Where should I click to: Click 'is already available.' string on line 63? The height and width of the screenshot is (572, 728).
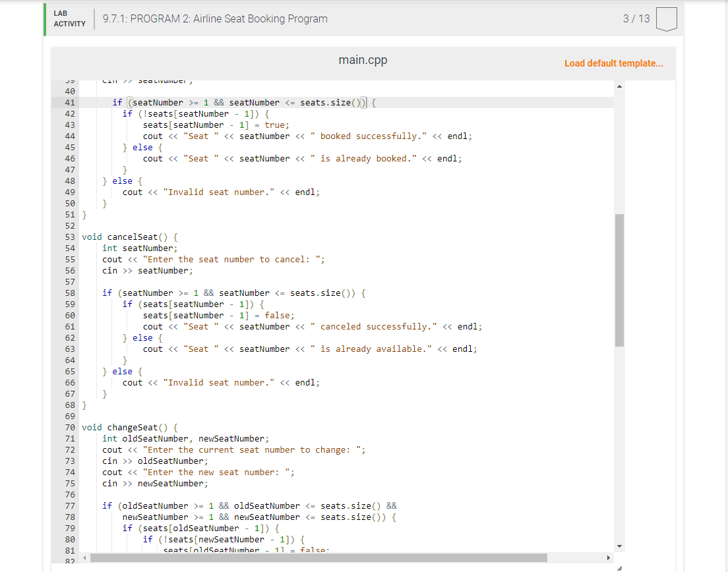click(371, 349)
